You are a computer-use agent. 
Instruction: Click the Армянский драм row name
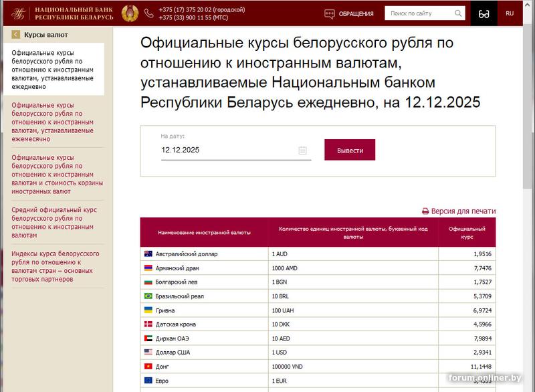177,268
